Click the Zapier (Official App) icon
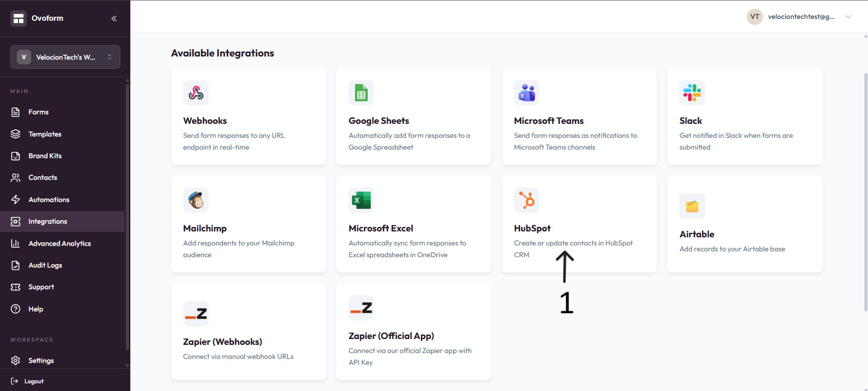868x391 pixels. point(361,308)
